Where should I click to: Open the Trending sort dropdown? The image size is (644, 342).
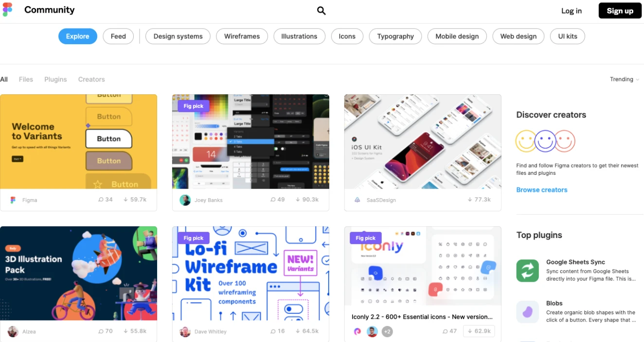[624, 79]
